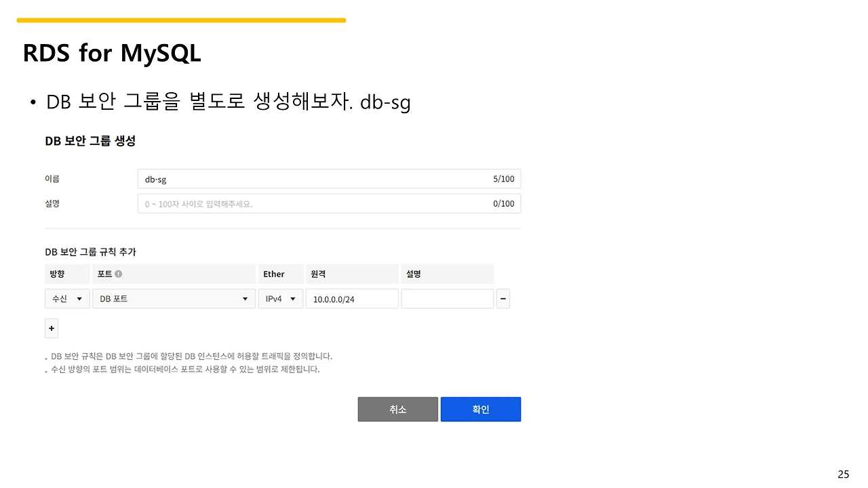The image size is (868, 488).
Task: Click the empty 설명 input in the rule row
Action: pyautogui.click(x=447, y=298)
